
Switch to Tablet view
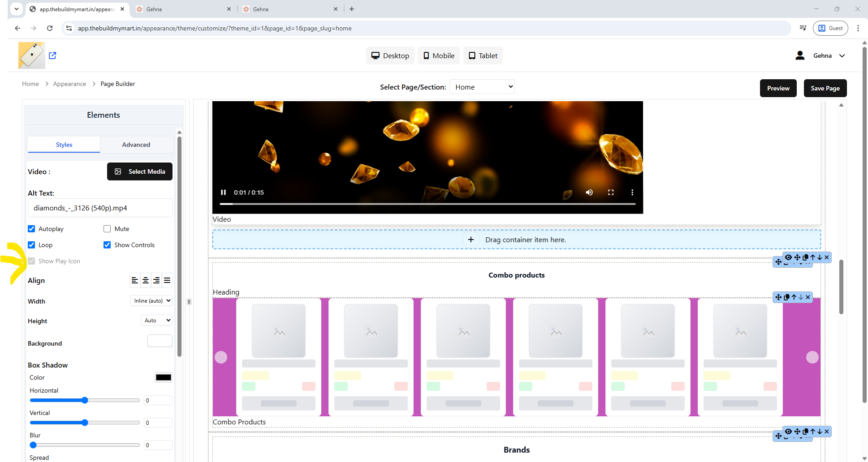pos(483,56)
